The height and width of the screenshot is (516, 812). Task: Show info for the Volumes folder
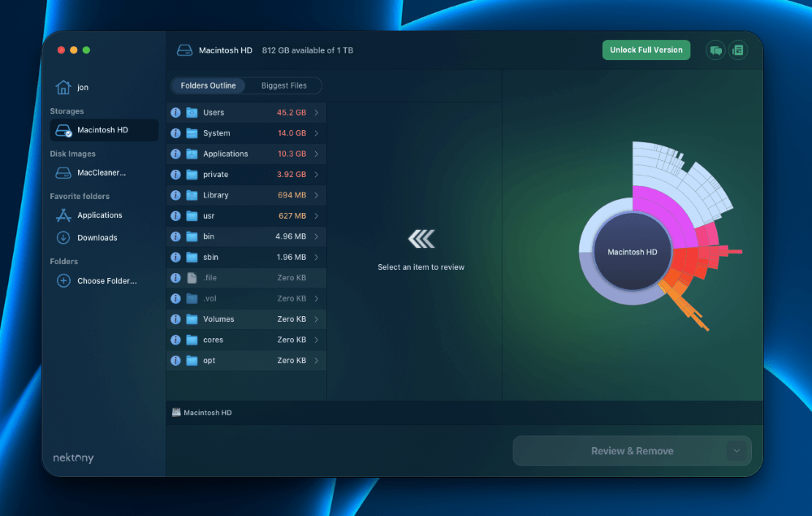click(175, 319)
